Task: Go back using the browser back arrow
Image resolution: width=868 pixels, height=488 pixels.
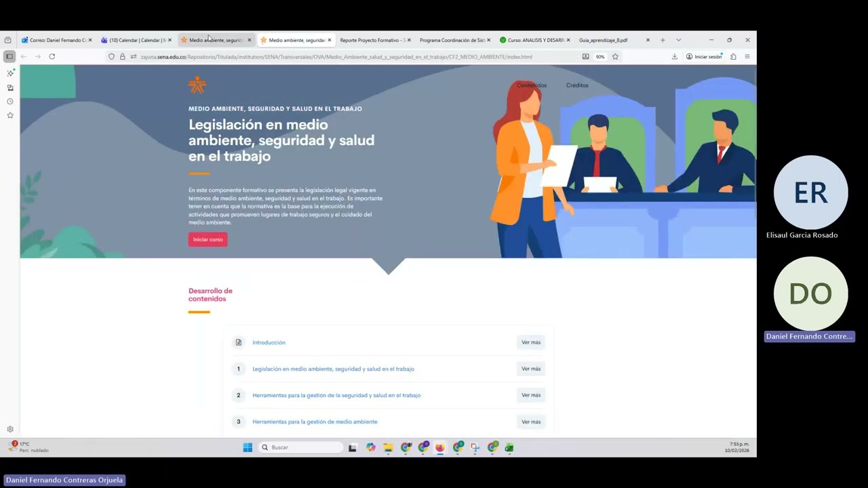Action: pos(24,56)
